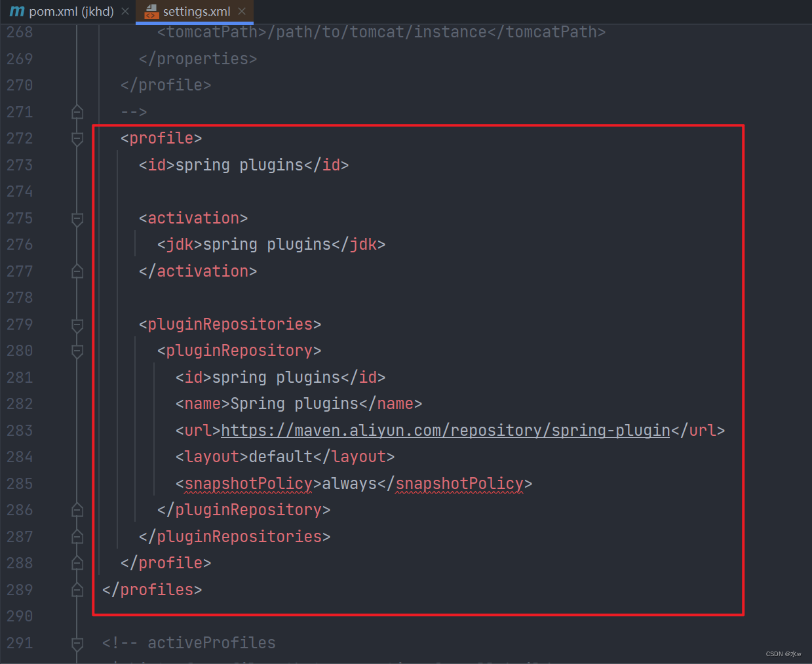The image size is (812, 664).
Task: Click the closing pluginRepositories tag
Action: tap(235, 537)
